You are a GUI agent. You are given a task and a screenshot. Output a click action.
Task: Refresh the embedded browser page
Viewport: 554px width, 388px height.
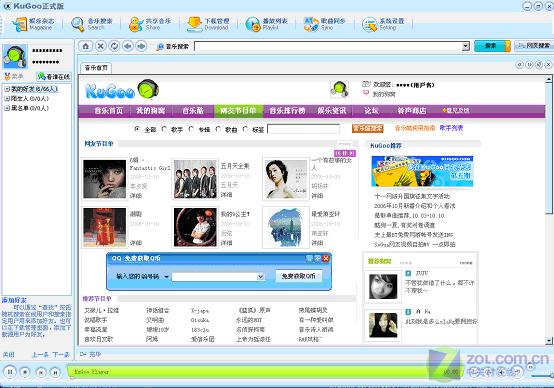pos(114,46)
